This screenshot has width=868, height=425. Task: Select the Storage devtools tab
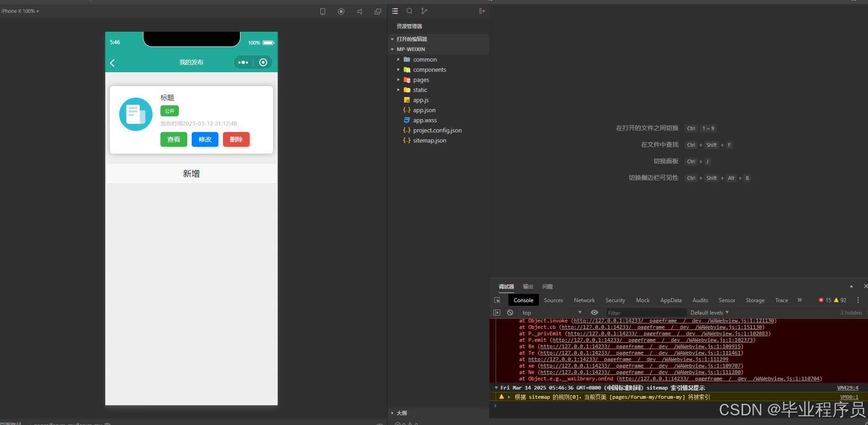coord(755,300)
